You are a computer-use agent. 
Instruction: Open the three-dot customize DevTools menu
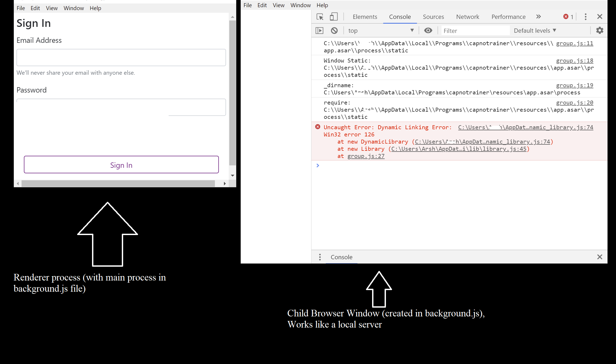click(585, 16)
